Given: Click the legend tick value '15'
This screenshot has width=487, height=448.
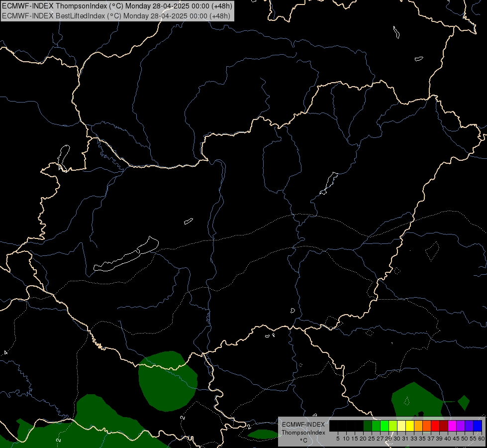Looking at the screenshot, I should point(355,439).
